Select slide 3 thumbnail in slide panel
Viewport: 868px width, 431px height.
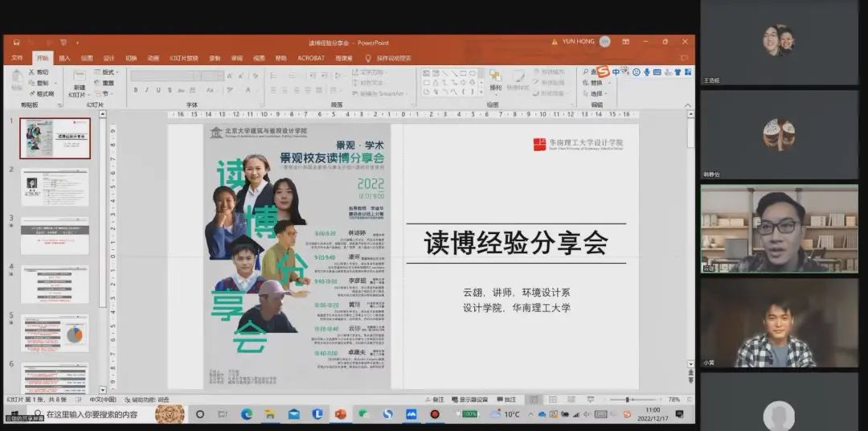pos(55,235)
